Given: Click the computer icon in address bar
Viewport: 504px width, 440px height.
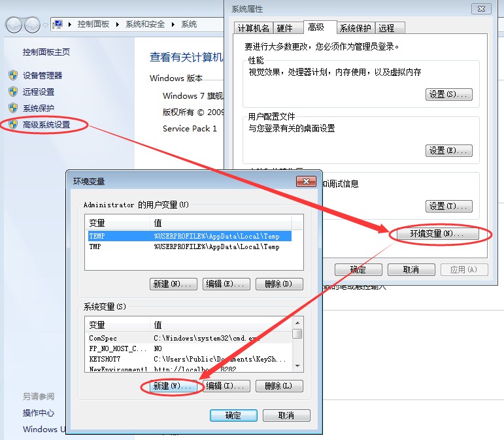Looking at the screenshot, I should click(x=59, y=24).
